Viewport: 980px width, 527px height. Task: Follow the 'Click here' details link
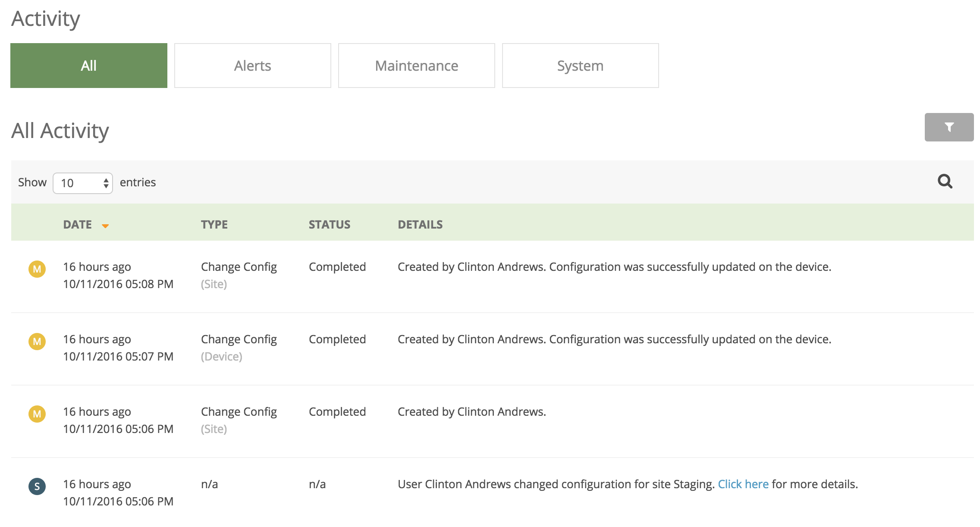point(743,484)
